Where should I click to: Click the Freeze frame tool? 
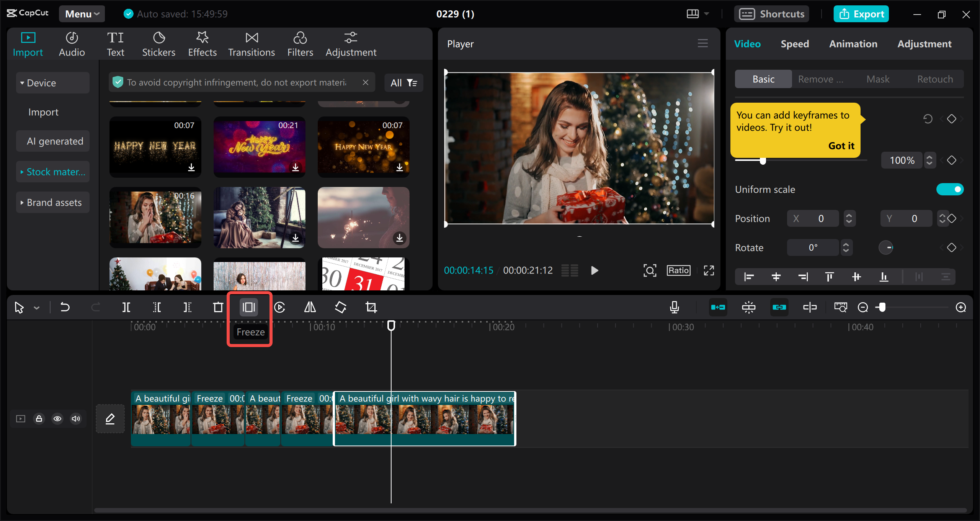pos(250,307)
